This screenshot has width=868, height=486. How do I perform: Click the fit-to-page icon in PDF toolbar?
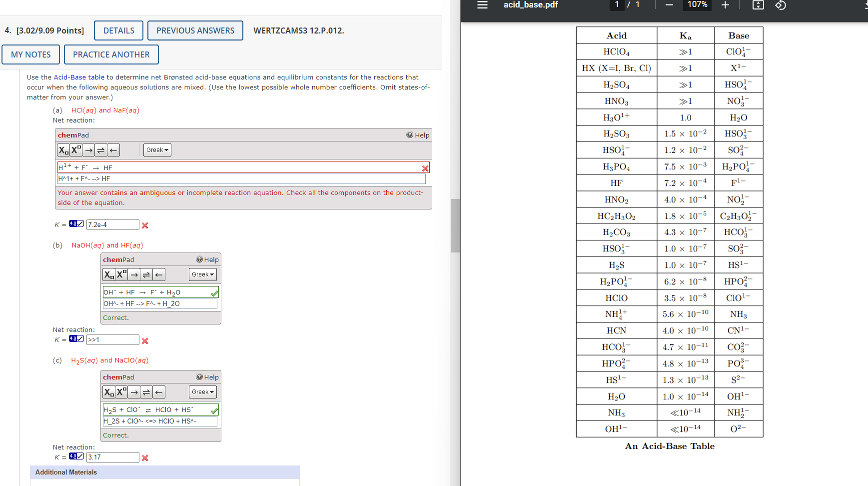[758, 6]
